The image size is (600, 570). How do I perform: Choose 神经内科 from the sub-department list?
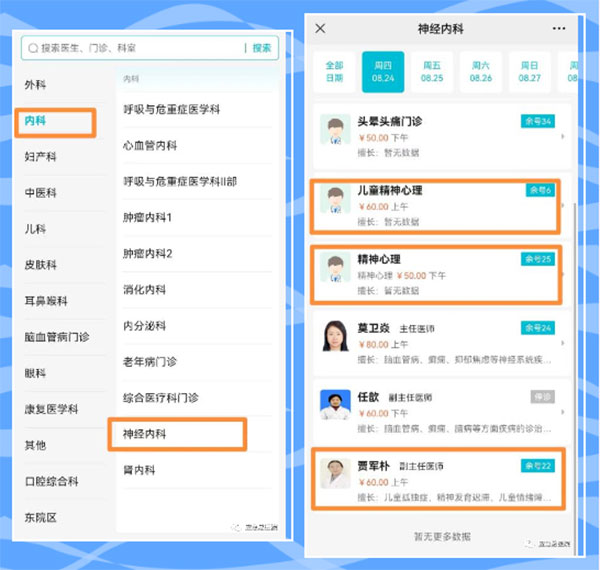point(176,434)
